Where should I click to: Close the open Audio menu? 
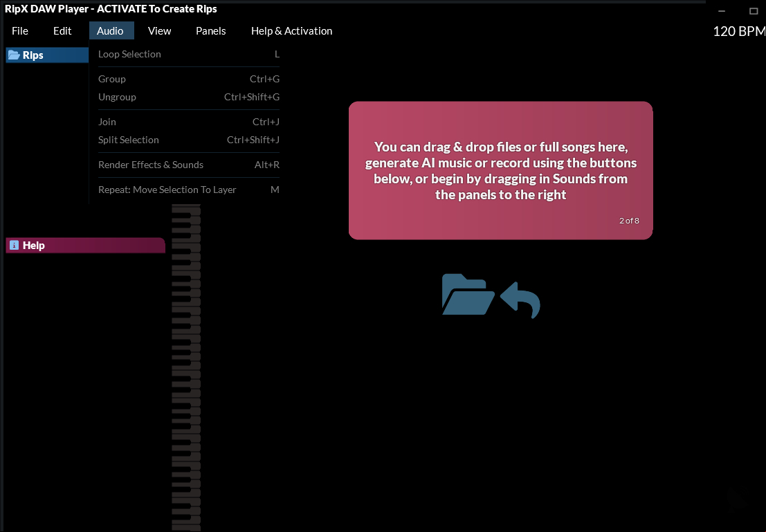[x=110, y=30]
